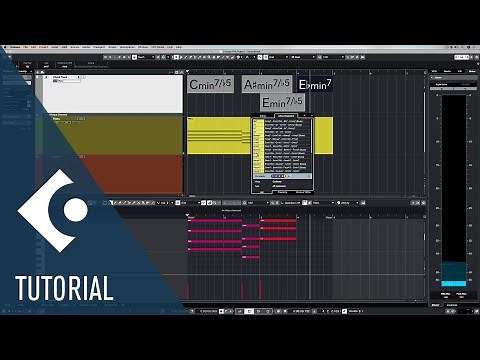The image size is (480, 360).
Task: Open the Velocity color dropdown in Key Editor
Action: point(348,203)
